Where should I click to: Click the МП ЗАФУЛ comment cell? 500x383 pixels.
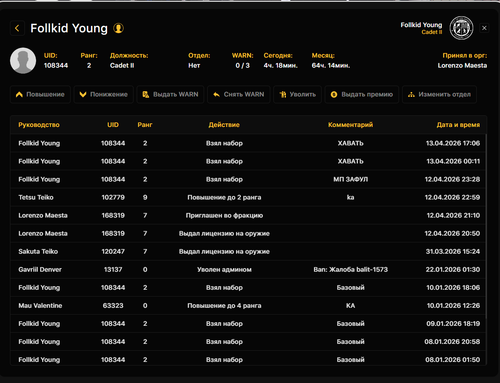351,179
